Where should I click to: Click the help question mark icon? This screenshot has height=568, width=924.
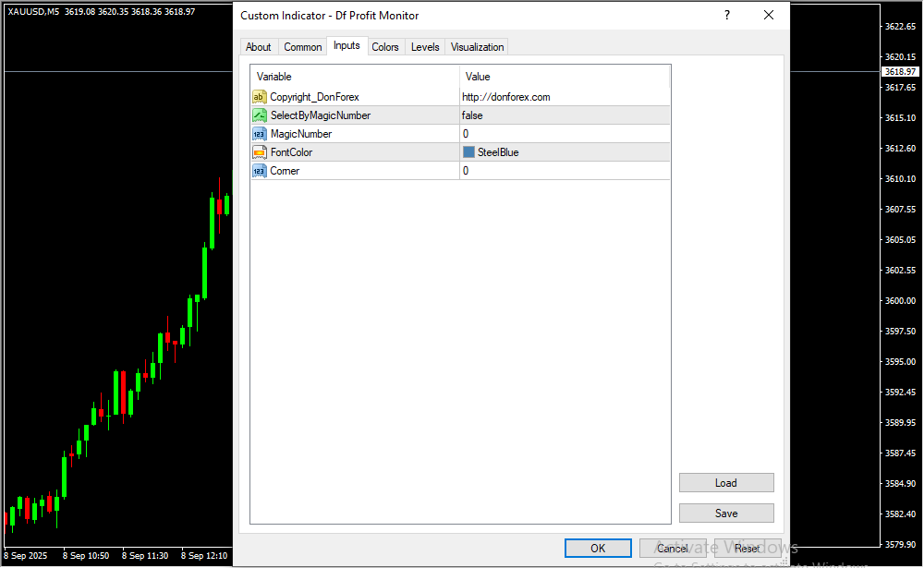727,16
